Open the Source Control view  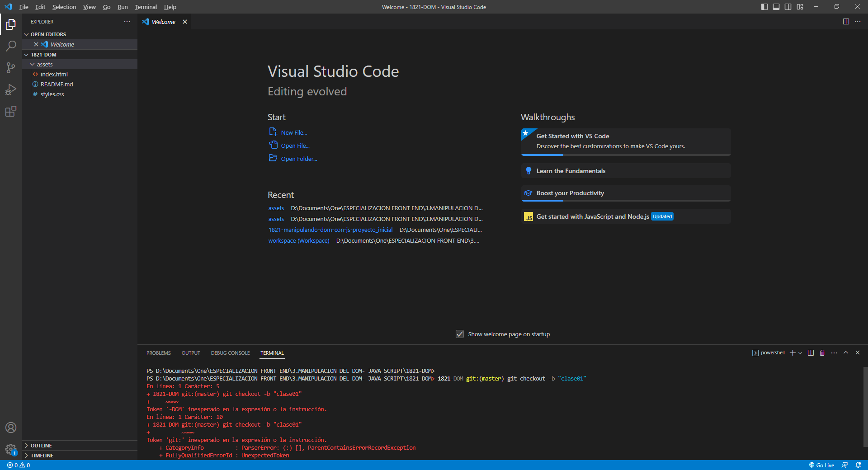click(x=11, y=68)
